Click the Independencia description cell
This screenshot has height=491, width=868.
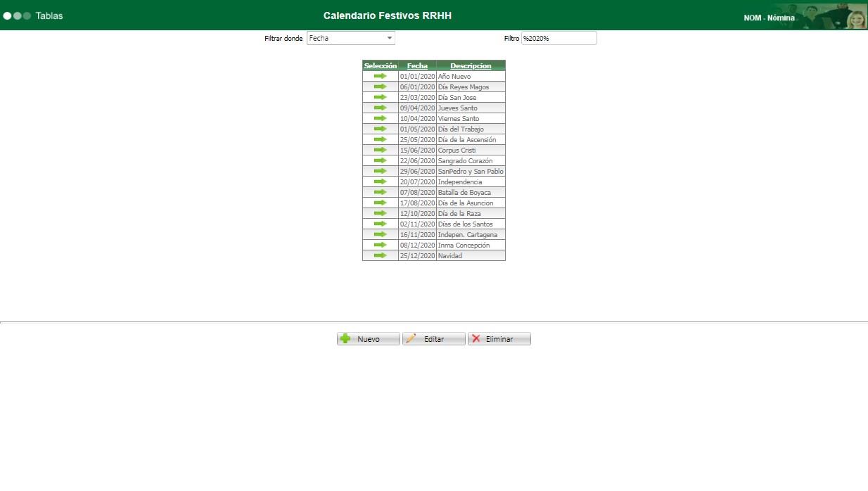(471, 181)
